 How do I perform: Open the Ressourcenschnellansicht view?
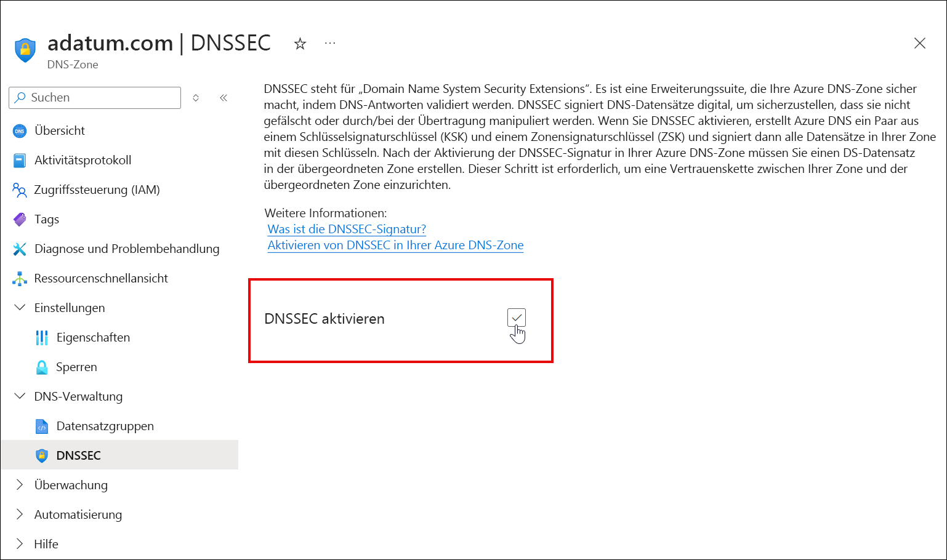coord(101,278)
